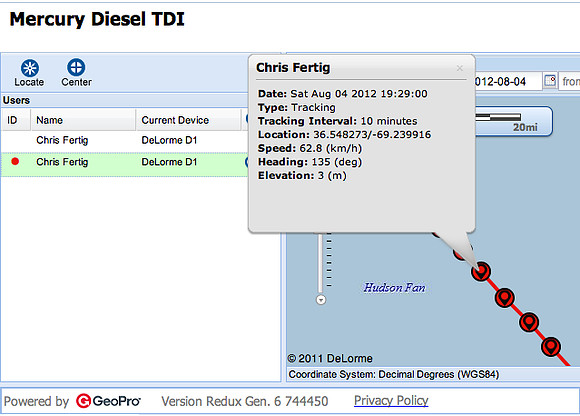
Task: Click the third red track marker
Action: tap(529, 322)
